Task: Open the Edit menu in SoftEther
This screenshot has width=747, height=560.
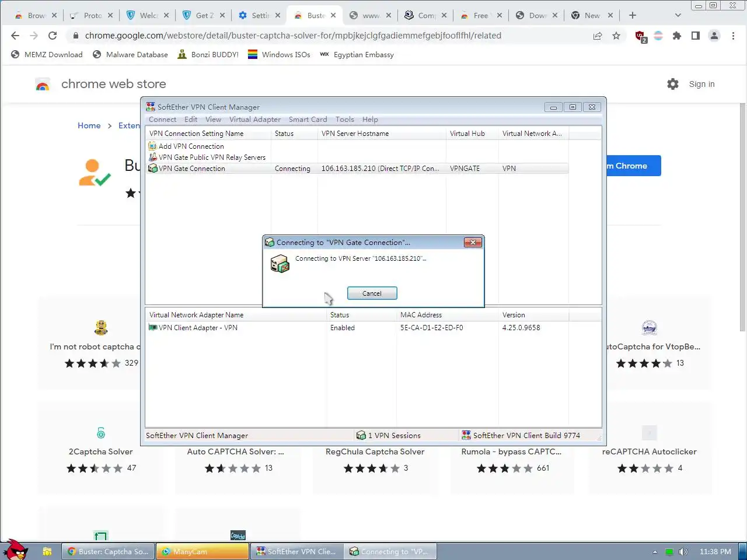Action: click(x=191, y=120)
